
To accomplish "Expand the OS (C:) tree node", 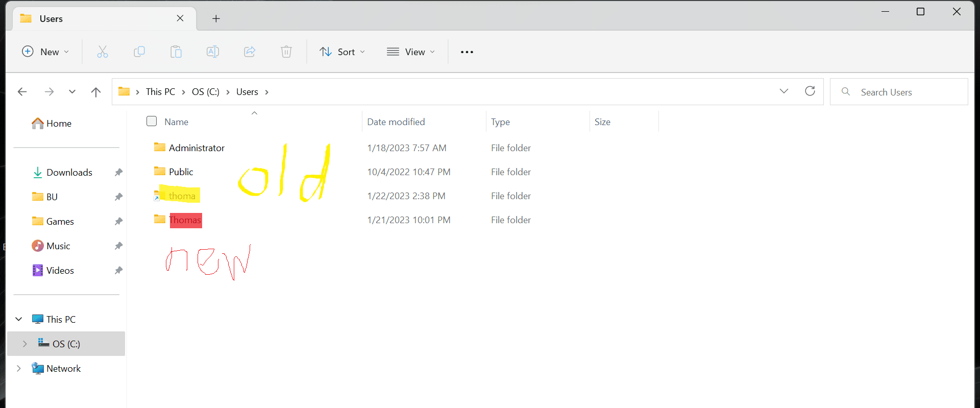I will [x=24, y=344].
